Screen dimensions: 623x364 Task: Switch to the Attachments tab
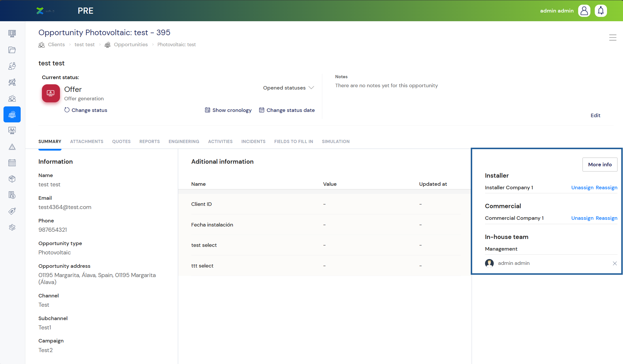coord(87,142)
